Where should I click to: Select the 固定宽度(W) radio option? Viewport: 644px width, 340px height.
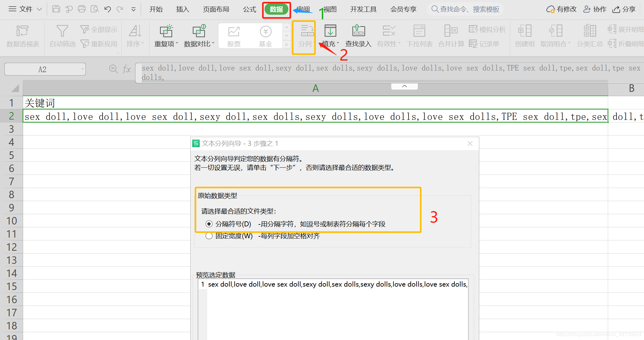click(x=209, y=236)
